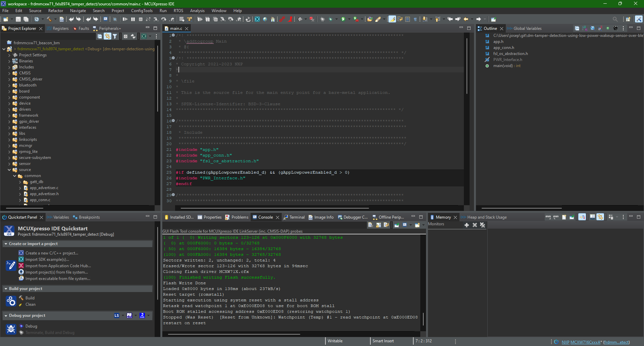
Task: Collapse all in the Outline view toolbar
Action: click(x=577, y=28)
